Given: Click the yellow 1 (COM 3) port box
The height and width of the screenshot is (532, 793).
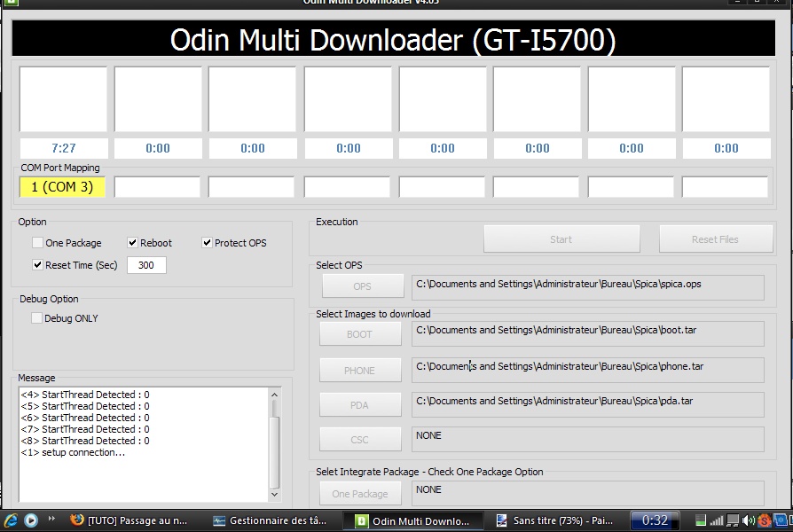Looking at the screenshot, I should [x=62, y=187].
